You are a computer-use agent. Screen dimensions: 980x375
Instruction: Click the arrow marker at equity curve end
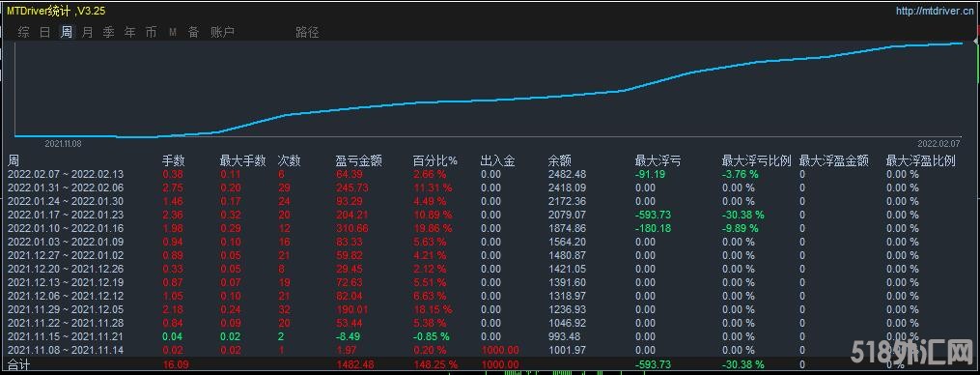coord(976,41)
